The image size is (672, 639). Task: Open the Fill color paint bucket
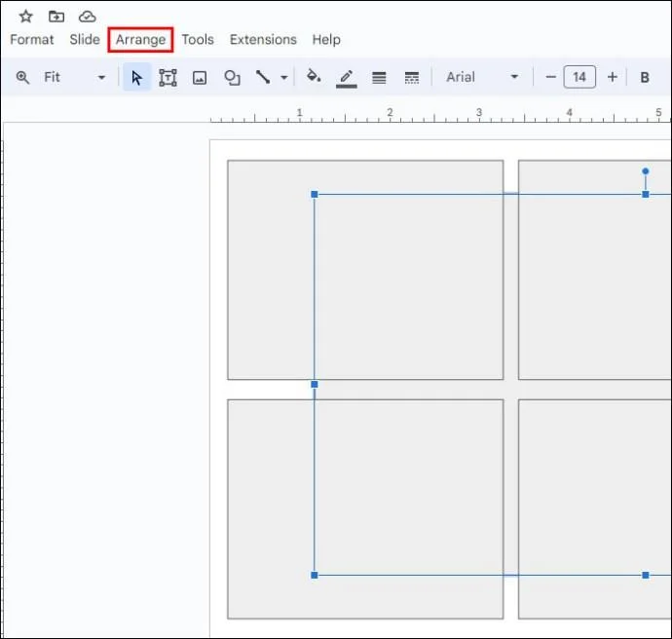click(314, 76)
